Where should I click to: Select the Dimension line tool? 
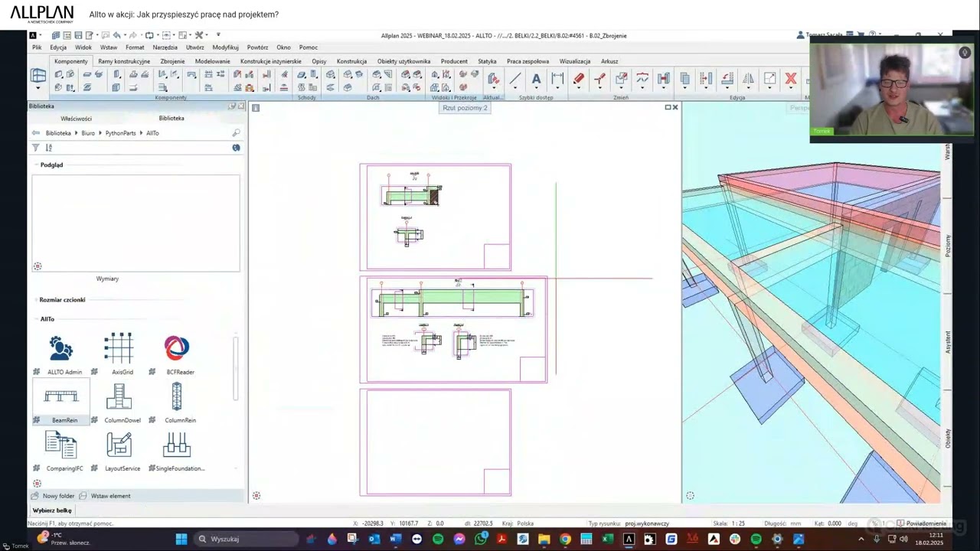[557, 79]
